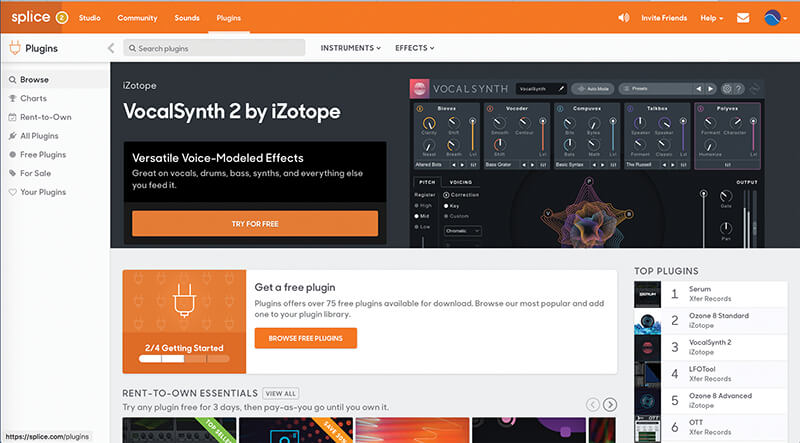This screenshot has height=443, width=800.
Task: Go to next VocalSynth preset arrow
Action: [x=710, y=89]
